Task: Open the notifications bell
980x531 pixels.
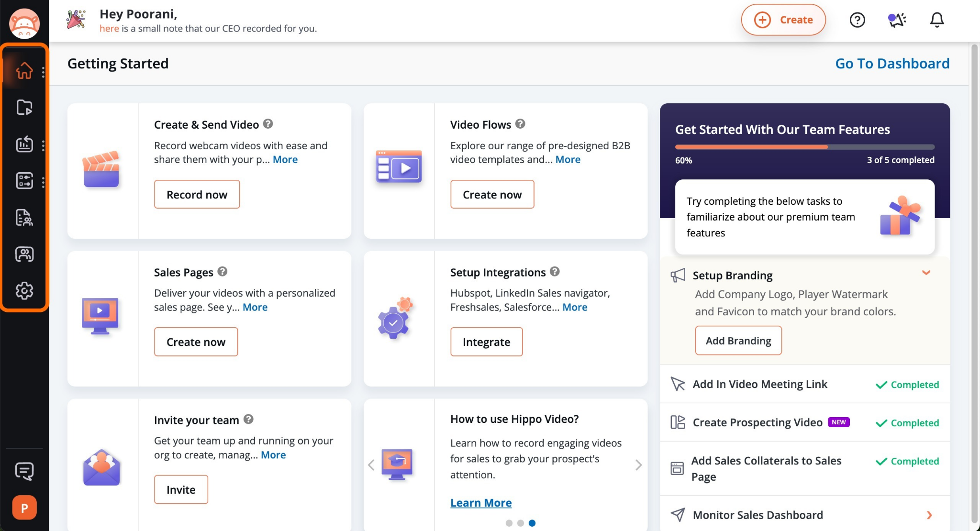Action: (937, 20)
